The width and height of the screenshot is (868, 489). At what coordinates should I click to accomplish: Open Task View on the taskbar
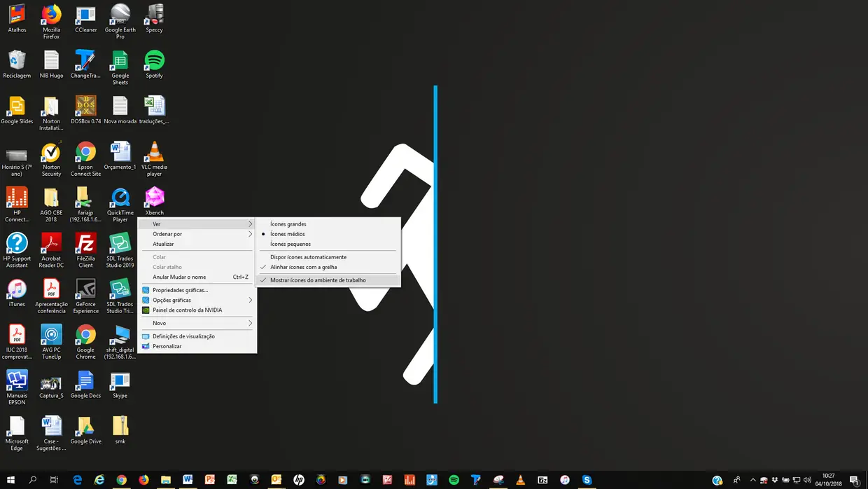[x=54, y=480]
